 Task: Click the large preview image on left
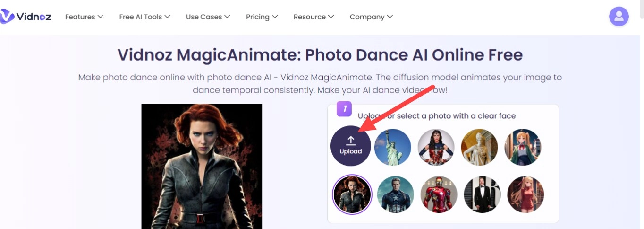tap(202, 166)
